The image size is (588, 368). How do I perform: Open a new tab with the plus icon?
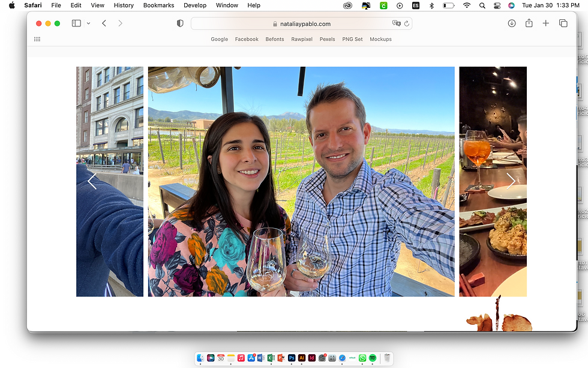[545, 23]
